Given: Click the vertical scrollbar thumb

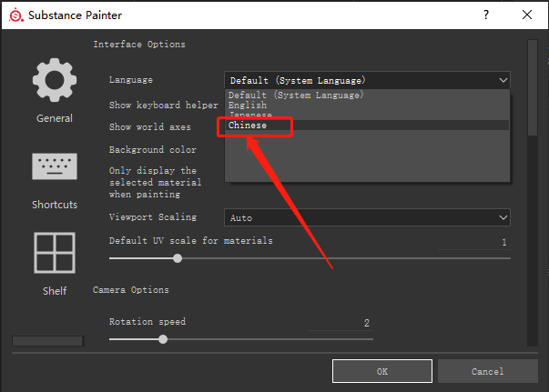Looking at the screenshot, I should tap(533, 88).
